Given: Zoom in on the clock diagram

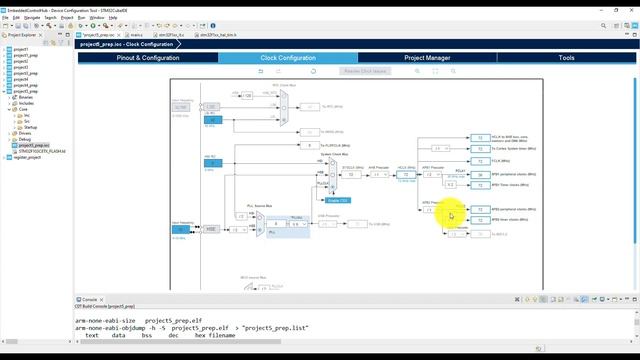Looking at the screenshot, I should [417, 71].
